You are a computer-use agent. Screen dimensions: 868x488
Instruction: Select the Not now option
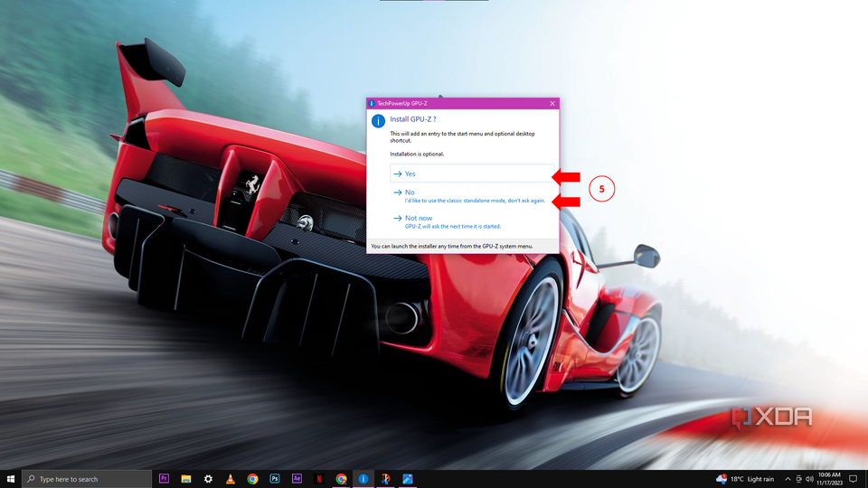point(472,221)
